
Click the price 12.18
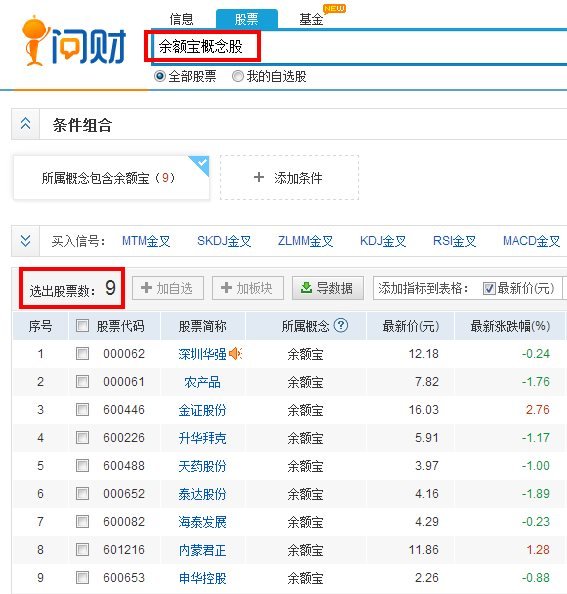(423, 353)
